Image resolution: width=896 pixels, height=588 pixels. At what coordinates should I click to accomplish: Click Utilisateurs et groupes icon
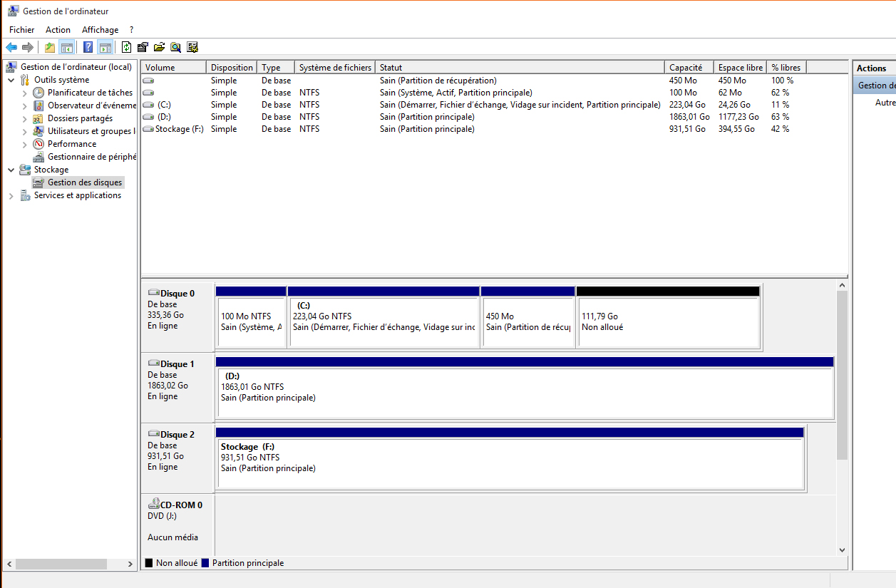click(38, 131)
